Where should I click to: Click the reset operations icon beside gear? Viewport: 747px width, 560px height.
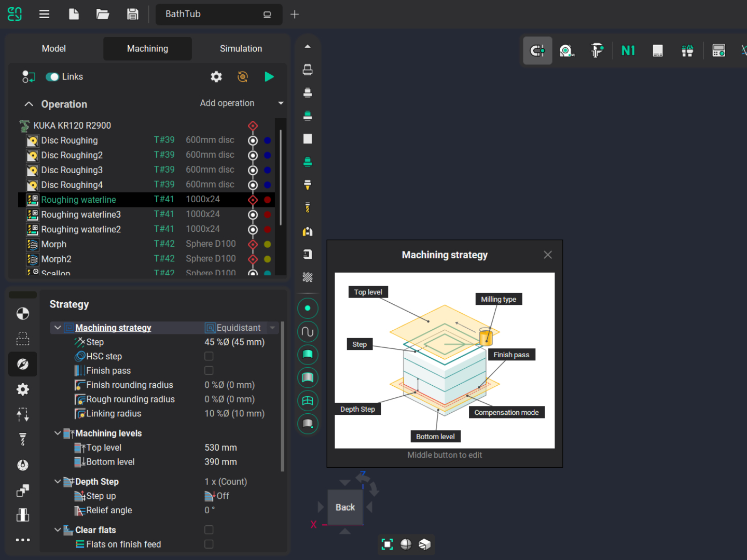(242, 77)
